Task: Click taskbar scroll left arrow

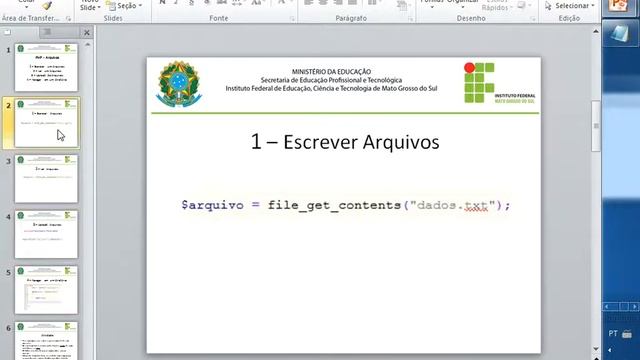Action: (x=607, y=306)
